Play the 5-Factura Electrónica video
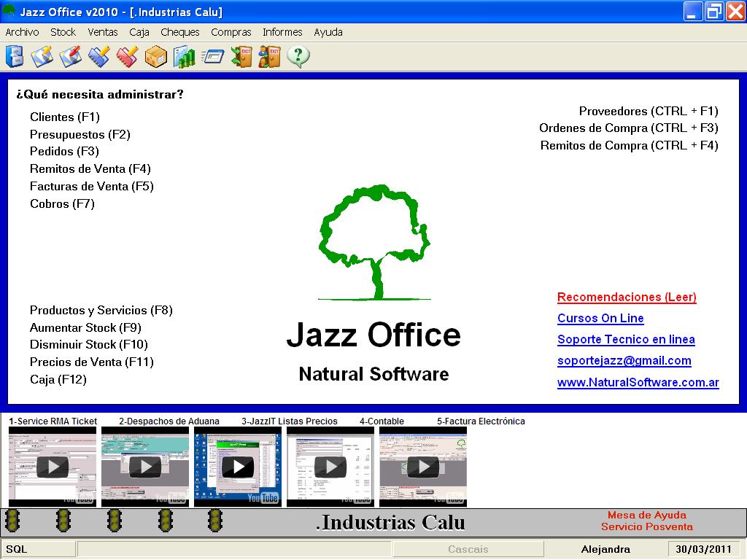The height and width of the screenshot is (560, 747). click(x=423, y=467)
